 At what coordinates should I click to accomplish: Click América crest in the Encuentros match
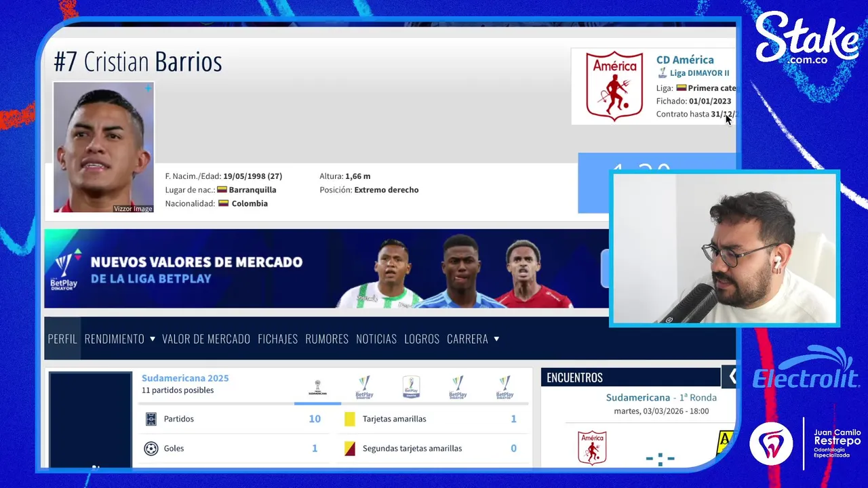click(x=592, y=447)
